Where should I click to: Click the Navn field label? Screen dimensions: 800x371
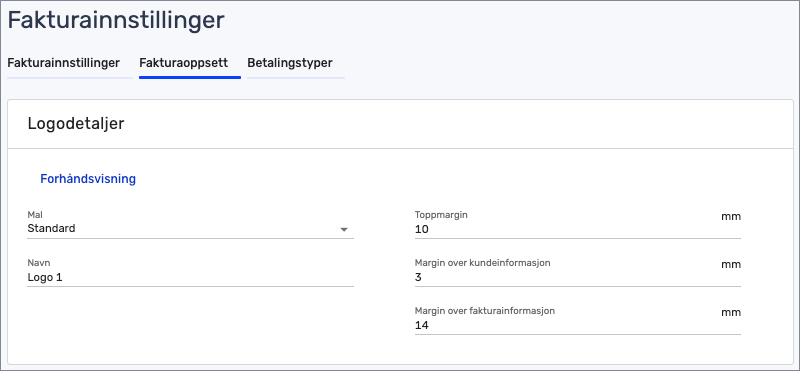click(39, 263)
